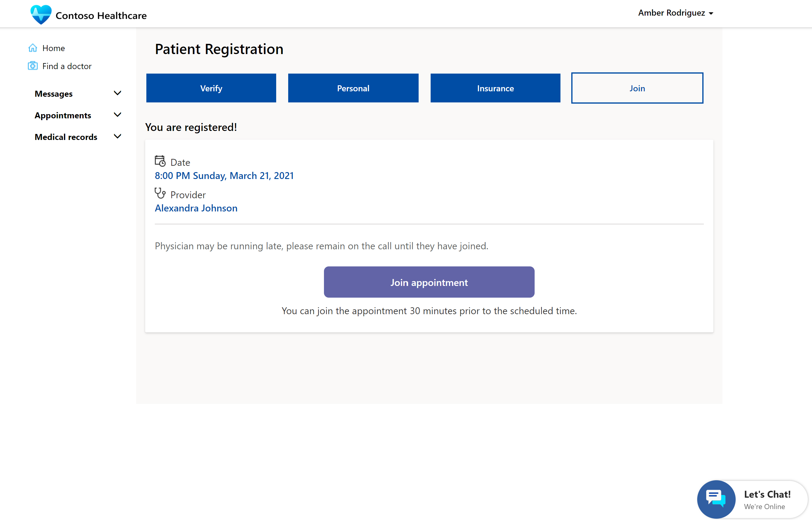Select the Join registration step tab

coord(637,87)
